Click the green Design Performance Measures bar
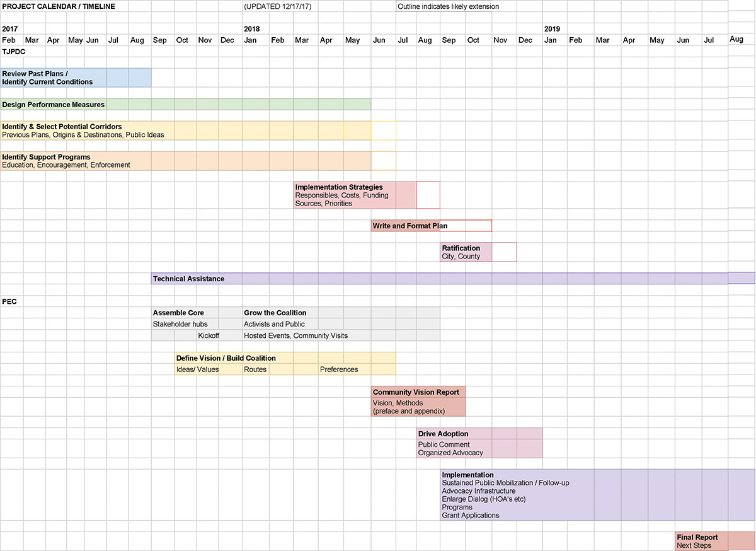The image size is (756, 551). point(186,105)
